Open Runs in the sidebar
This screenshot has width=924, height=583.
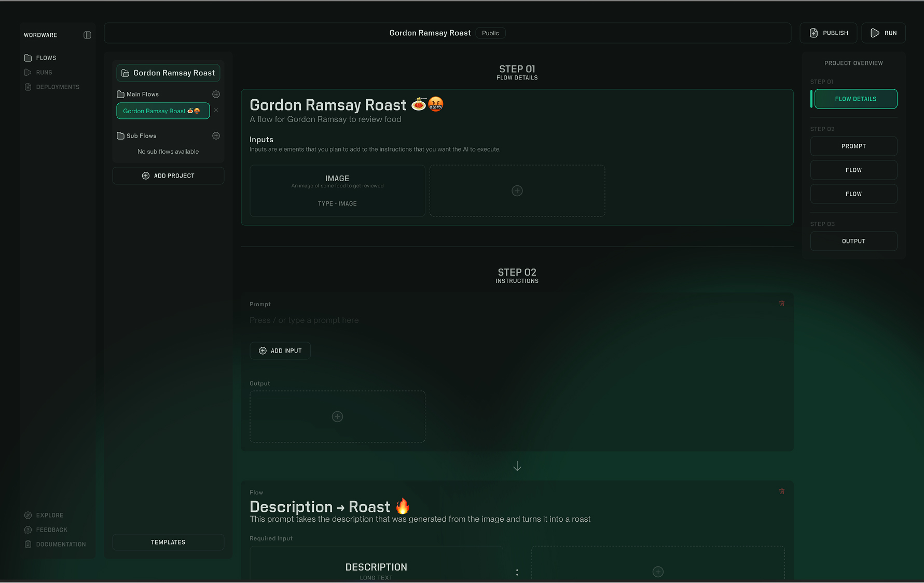pos(38,72)
